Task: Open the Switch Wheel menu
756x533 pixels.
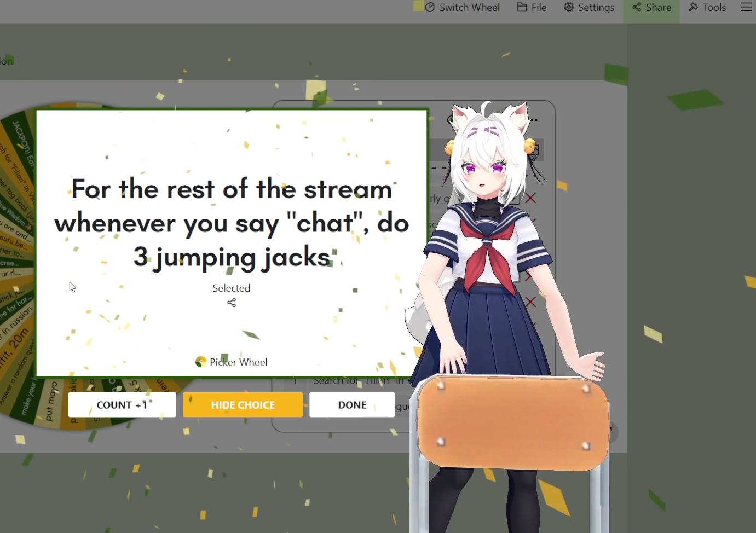Action: [462, 8]
